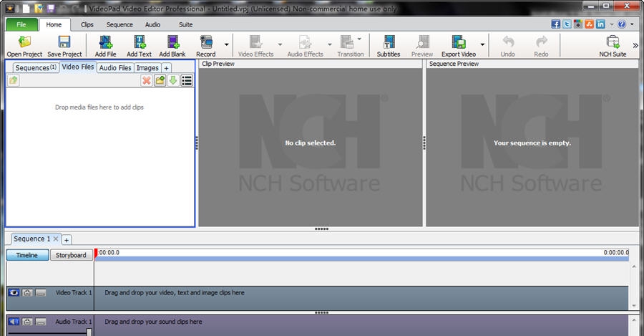Click the green File menu button
Screen dimensions: 644x336
21,24
